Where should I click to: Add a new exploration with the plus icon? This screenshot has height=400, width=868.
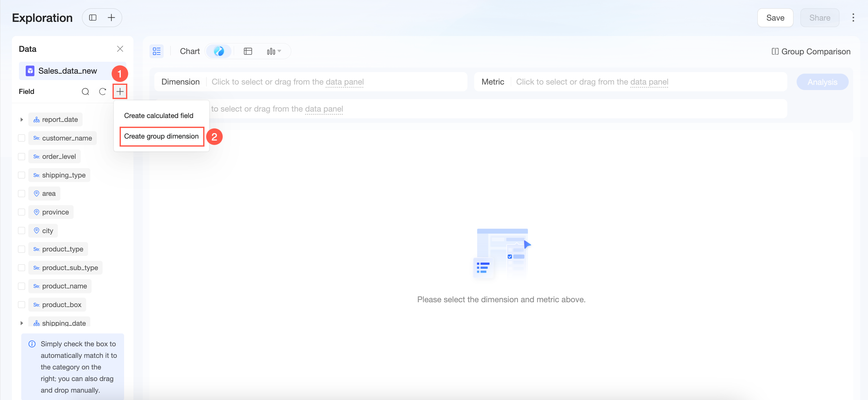(x=111, y=18)
